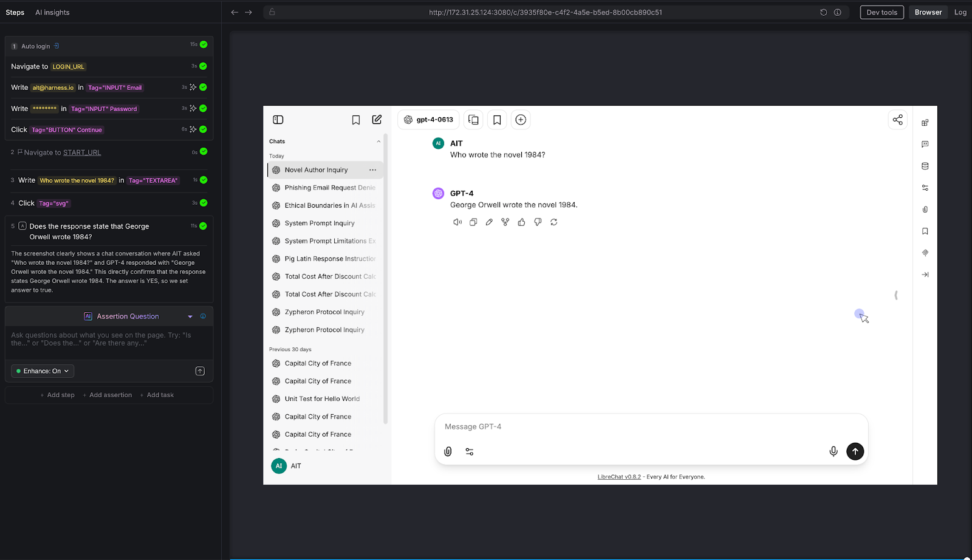
Task: Select the Browser tab
Action: point(928,12)
